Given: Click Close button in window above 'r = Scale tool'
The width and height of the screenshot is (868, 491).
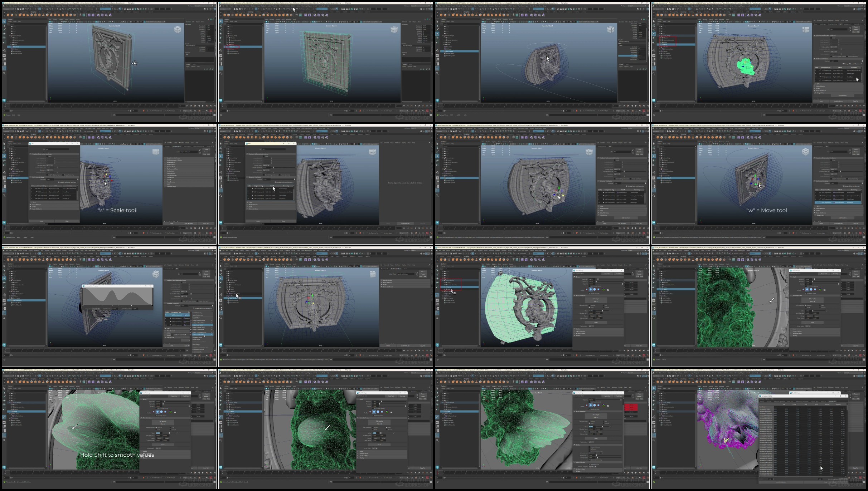Looking at the screenshot, I should tap(67, 221).
